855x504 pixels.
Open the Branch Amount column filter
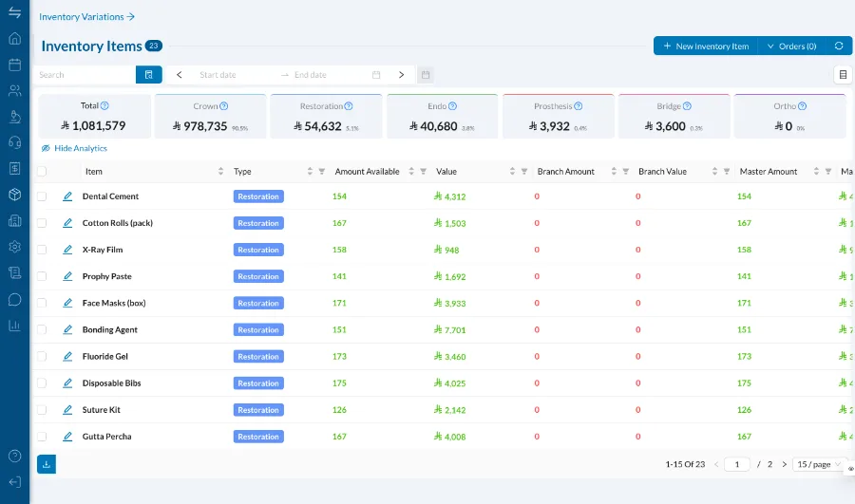pos(625,172)
